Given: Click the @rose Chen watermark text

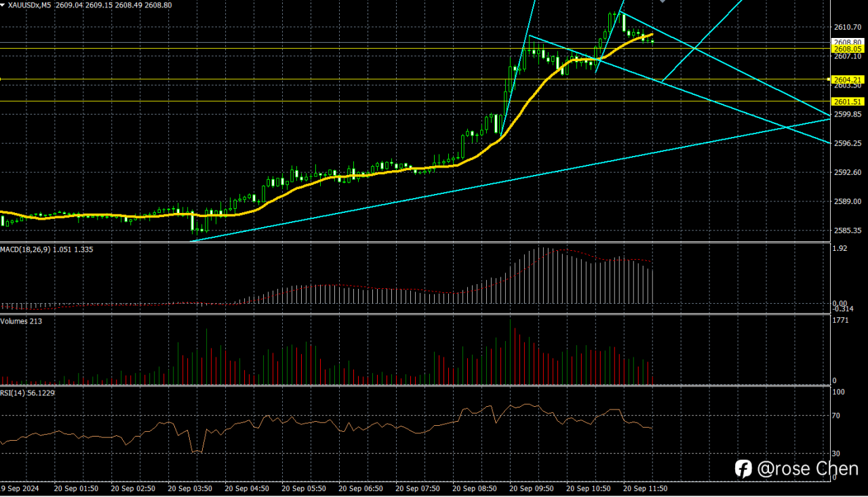Looking at the screenshot, I should tap(808, 468).
